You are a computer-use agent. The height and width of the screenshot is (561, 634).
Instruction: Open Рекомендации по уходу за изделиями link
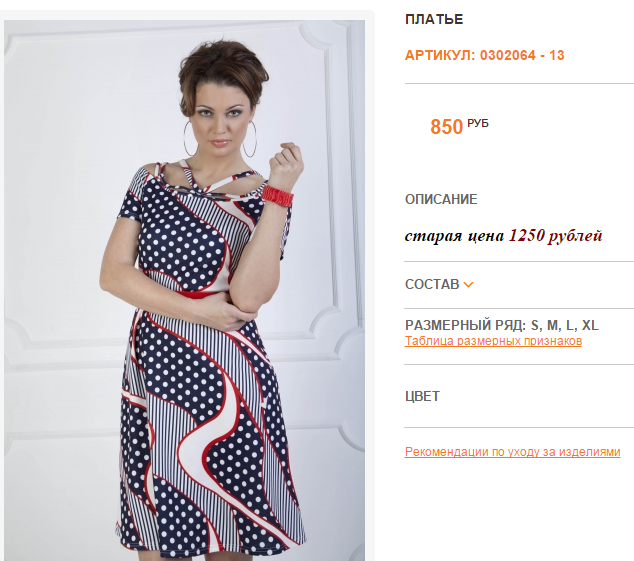tap(512, 452)
